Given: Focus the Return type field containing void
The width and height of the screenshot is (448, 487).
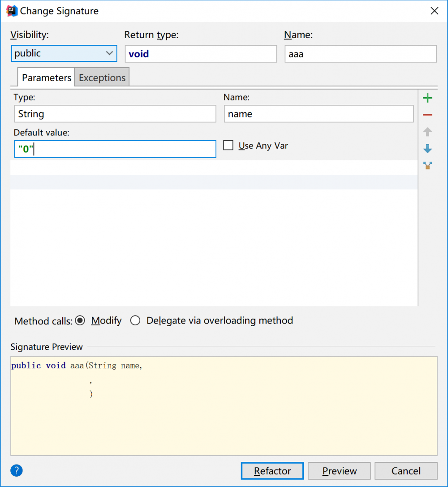Looking at the screenshot, I should pos(201,54).
